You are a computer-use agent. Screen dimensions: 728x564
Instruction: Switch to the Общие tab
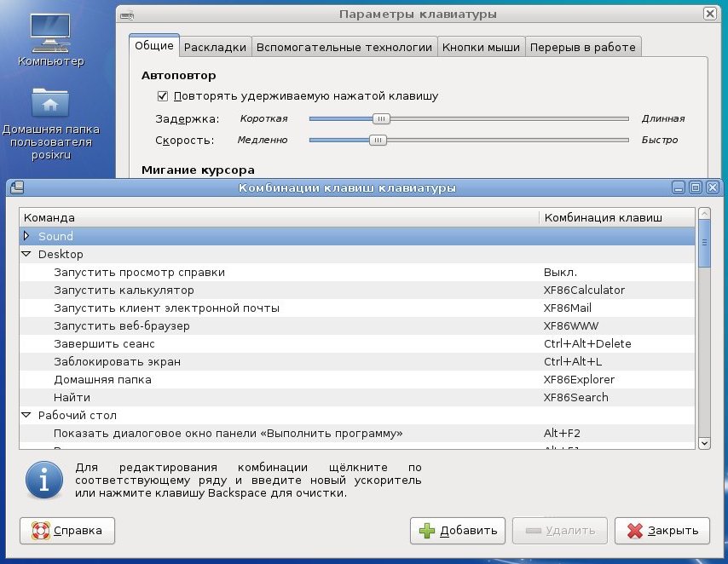tap(154, 45)
